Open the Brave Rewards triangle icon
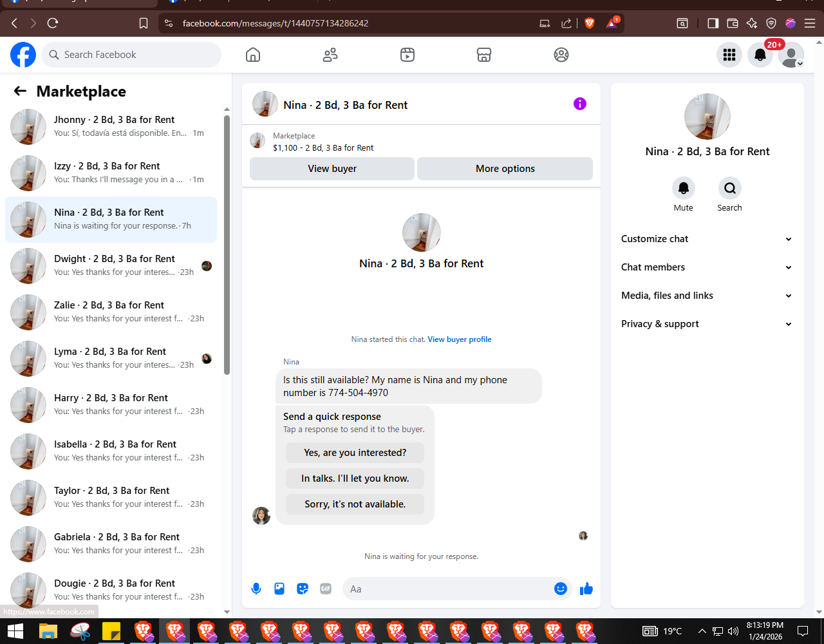The height and width of the screenshot is (644, 824). [x=612, y=23]
